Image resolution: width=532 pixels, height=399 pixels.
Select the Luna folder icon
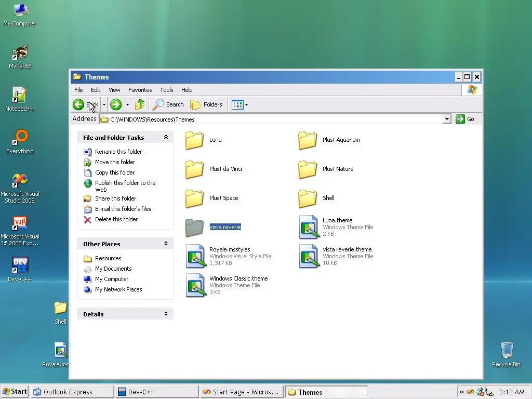coord(194,140)
